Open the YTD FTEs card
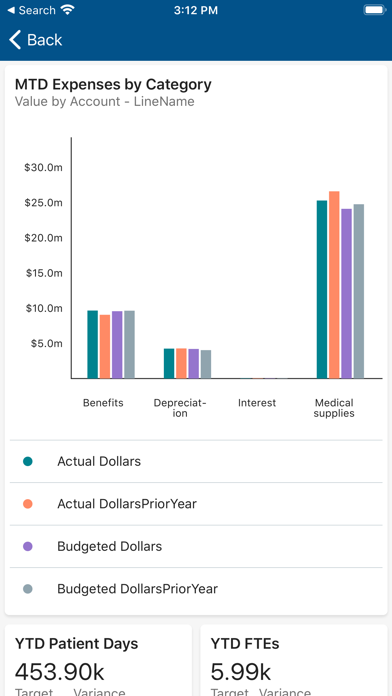 (x=294, y=660)
